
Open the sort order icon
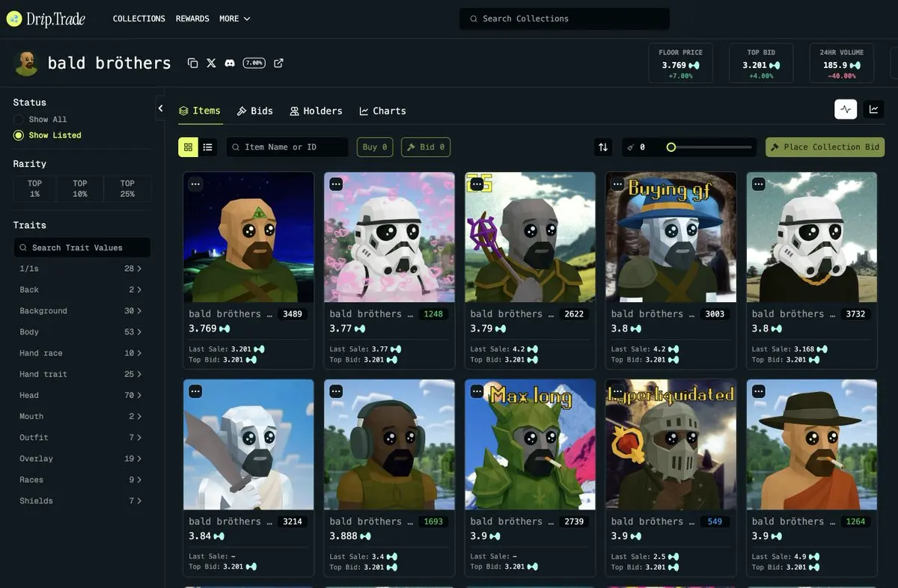(603, 147)
